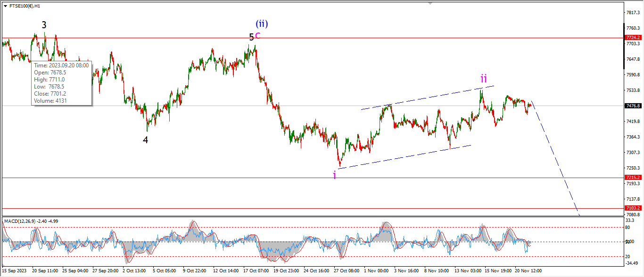Click the 20 Nov 12:00 time axis label

(528, 271)
